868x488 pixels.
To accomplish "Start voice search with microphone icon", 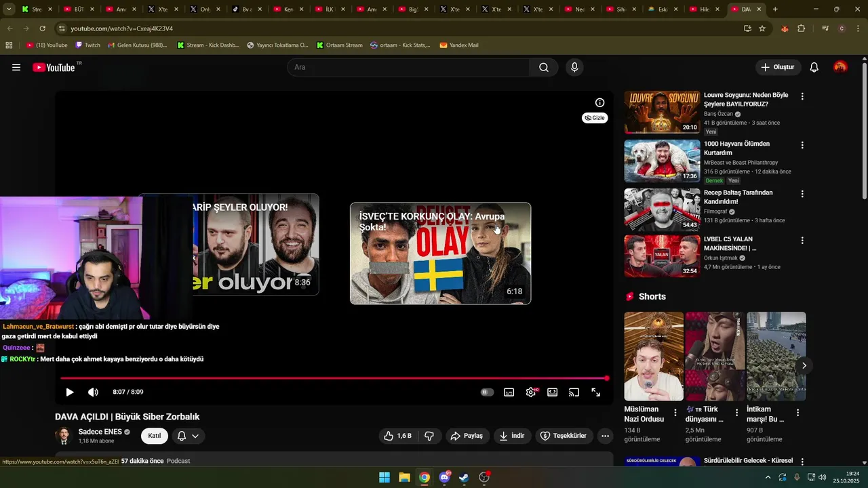I will tap(574, 67).
